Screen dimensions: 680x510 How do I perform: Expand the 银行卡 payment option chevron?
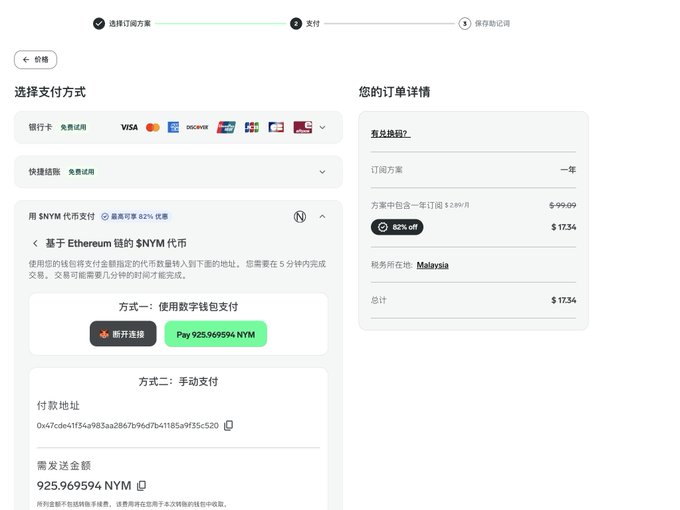pyautogui.click(x=322, y=128)
